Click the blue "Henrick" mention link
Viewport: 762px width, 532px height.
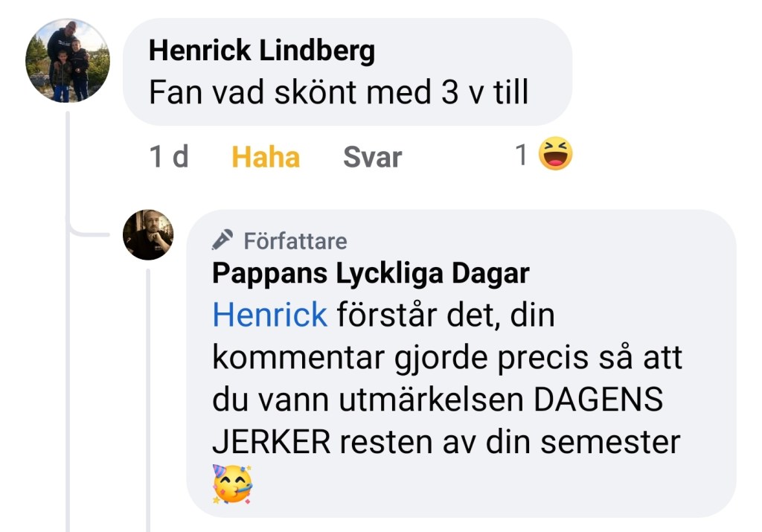pyautogui.click(x=269, y=315)
